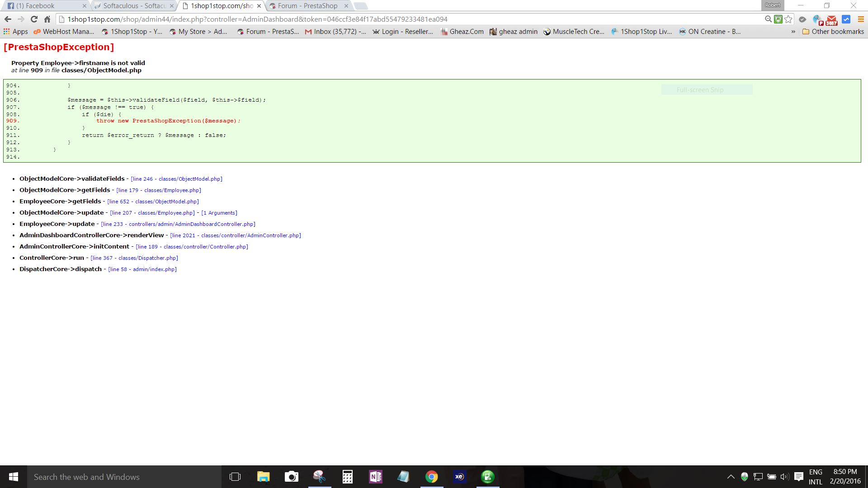Click the 'Property Employee->firstname is not valid' message
This screenshot has width=868, height=488.
pyautogui.click(x=78, y=63)
